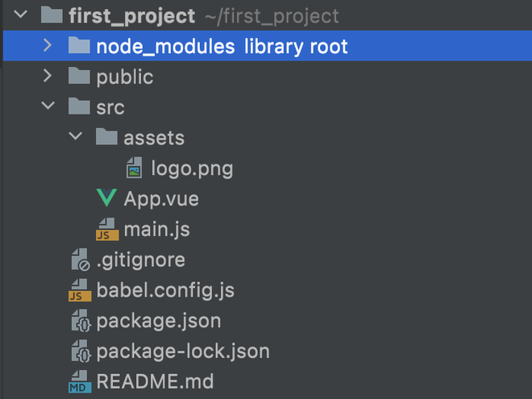
Task: Click the .gitignore file icon
Action: tap(79, 260)
